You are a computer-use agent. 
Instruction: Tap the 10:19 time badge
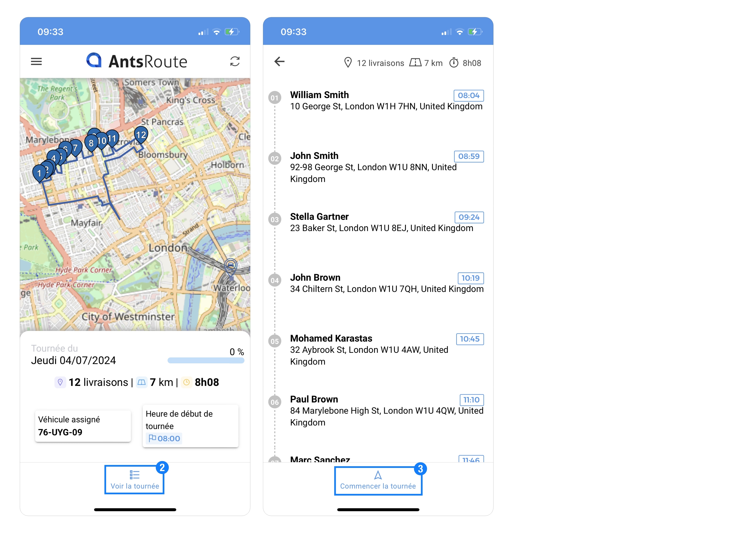471,278
